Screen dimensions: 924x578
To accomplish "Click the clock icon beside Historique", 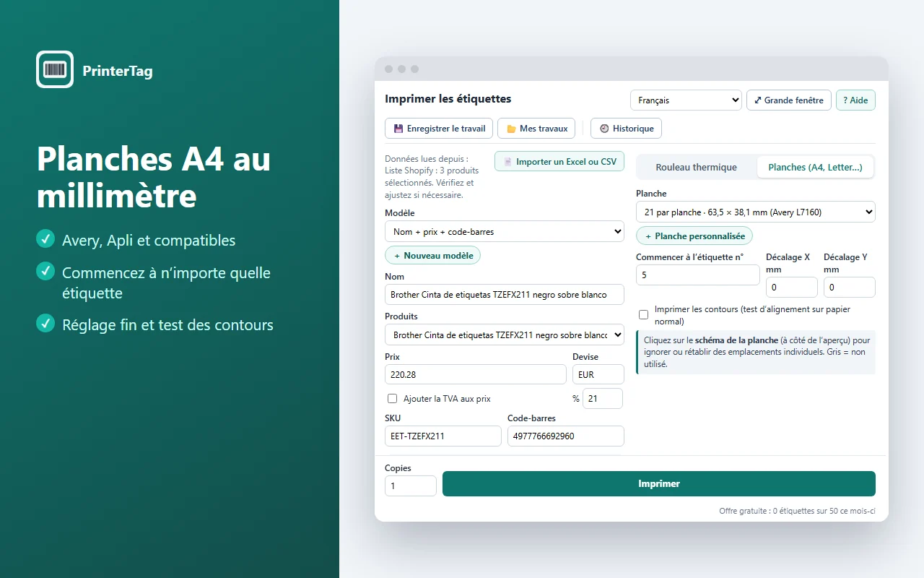I will (604, 129).
